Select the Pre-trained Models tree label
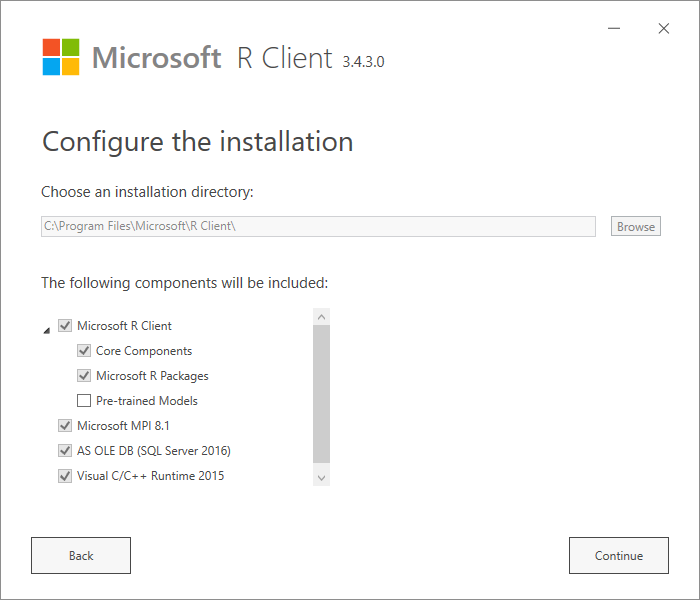 147,401
